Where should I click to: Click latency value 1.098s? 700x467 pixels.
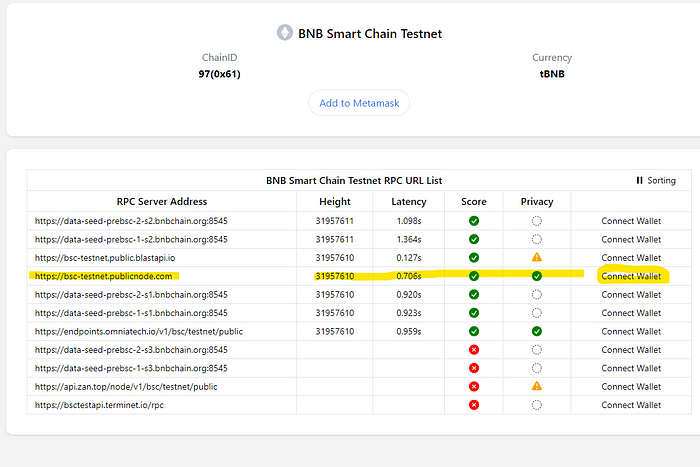[408, 221]
